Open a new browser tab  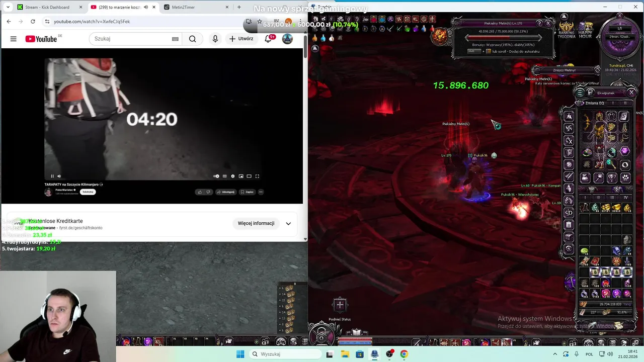click(239, 7)
